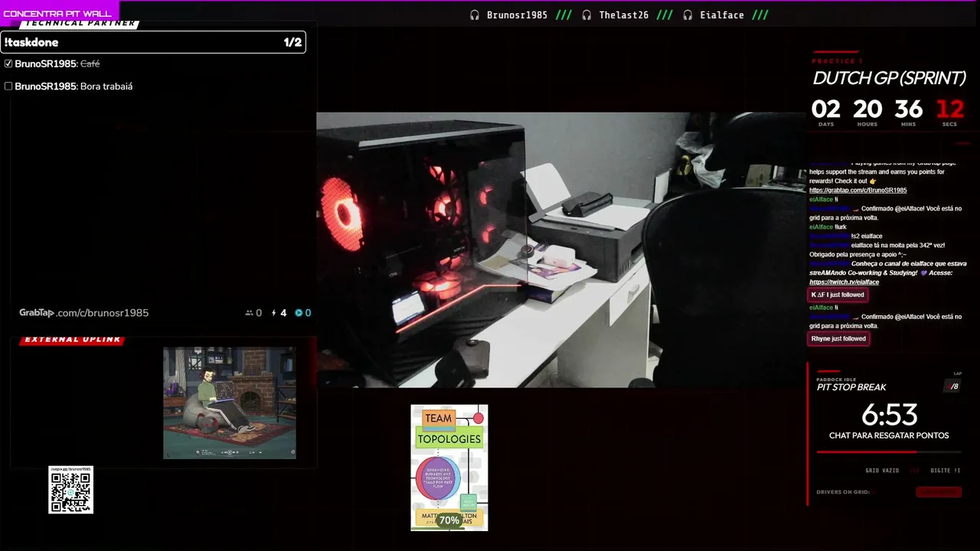Click the GrabTap blue play-circle icon
This screenshot has height=551, width=980.
(x=299, y=313)
